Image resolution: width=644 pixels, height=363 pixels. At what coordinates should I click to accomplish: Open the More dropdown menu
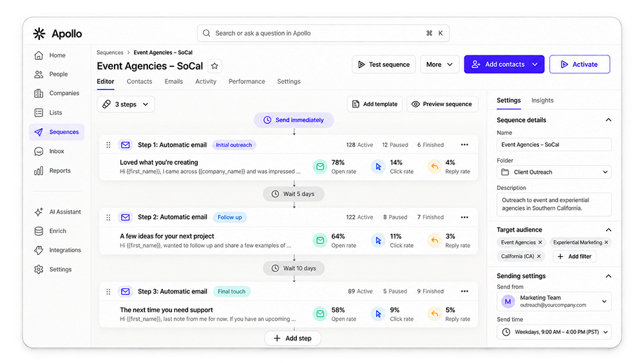[439, 64]
